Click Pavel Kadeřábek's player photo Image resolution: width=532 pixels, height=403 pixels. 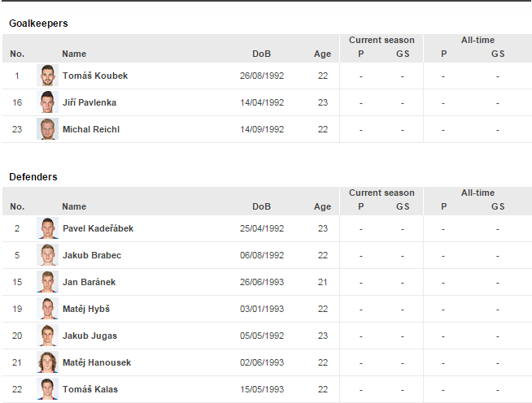point(47,228)
